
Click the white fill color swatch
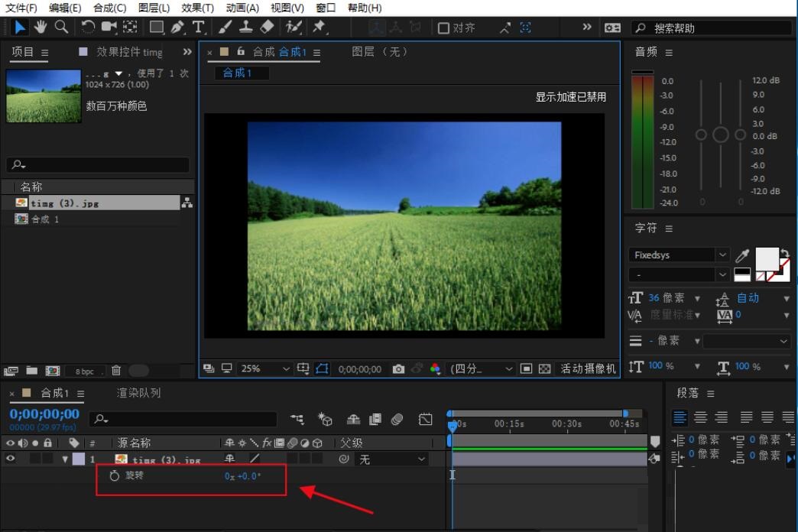coord(766,258)
